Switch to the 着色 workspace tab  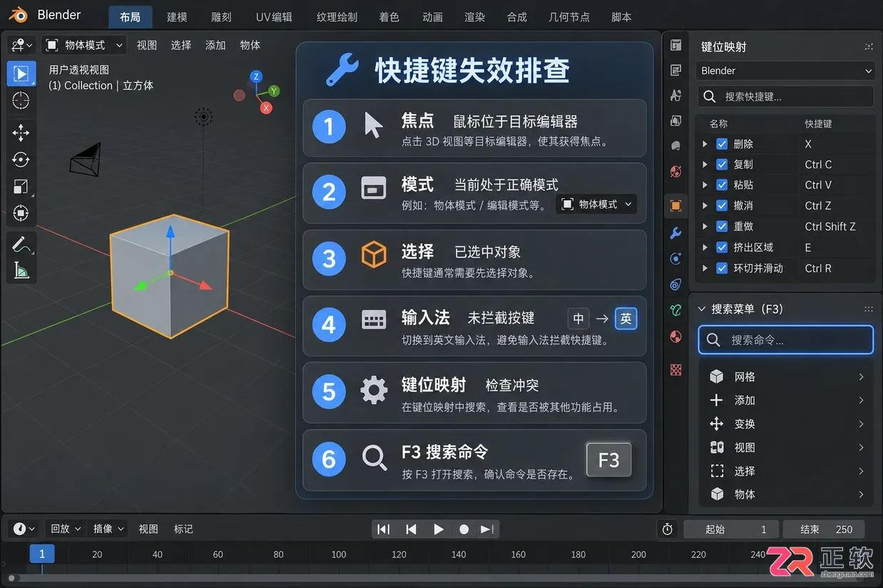[x=389, y=16]
